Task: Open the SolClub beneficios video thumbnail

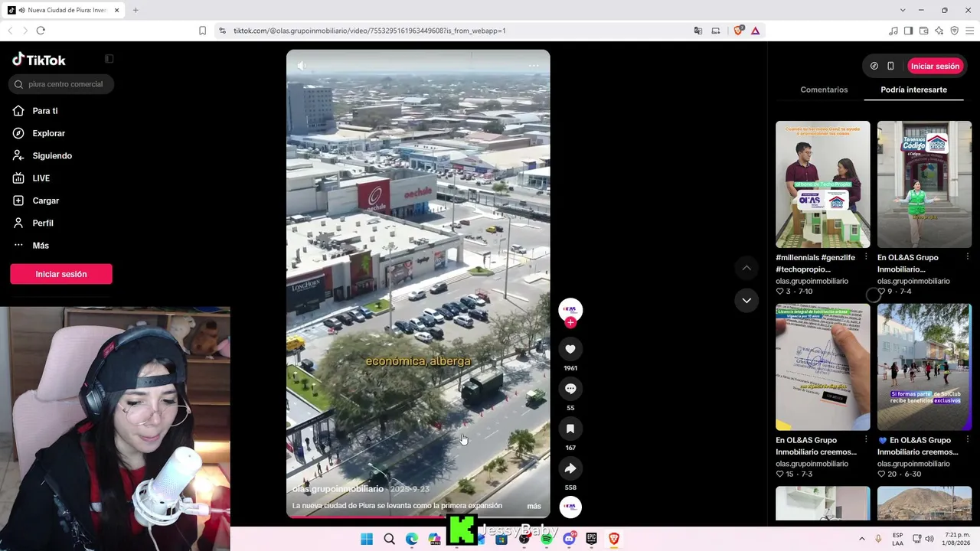Action: pyautogui.click(x=924, y=367)
